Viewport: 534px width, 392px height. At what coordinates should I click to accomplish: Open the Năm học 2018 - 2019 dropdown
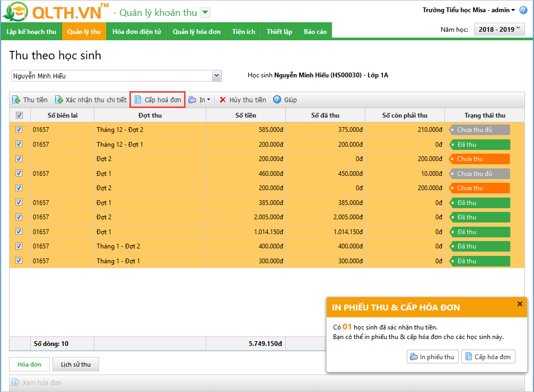coord(499,30)
